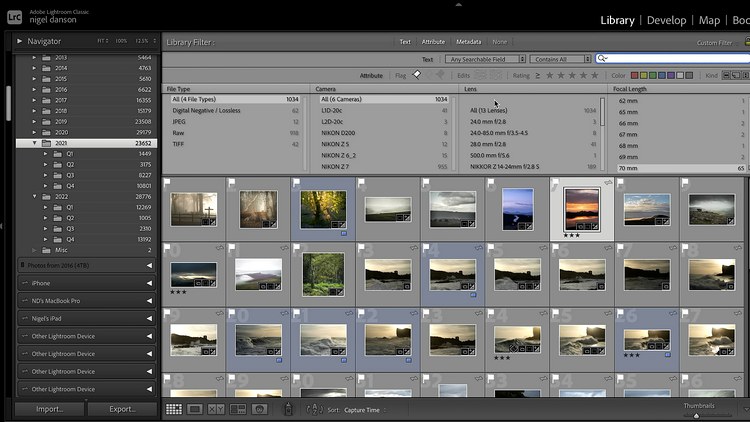Open Any Searchable Field dropdown
Screen dimensions: 750x422
pos(485,59)
